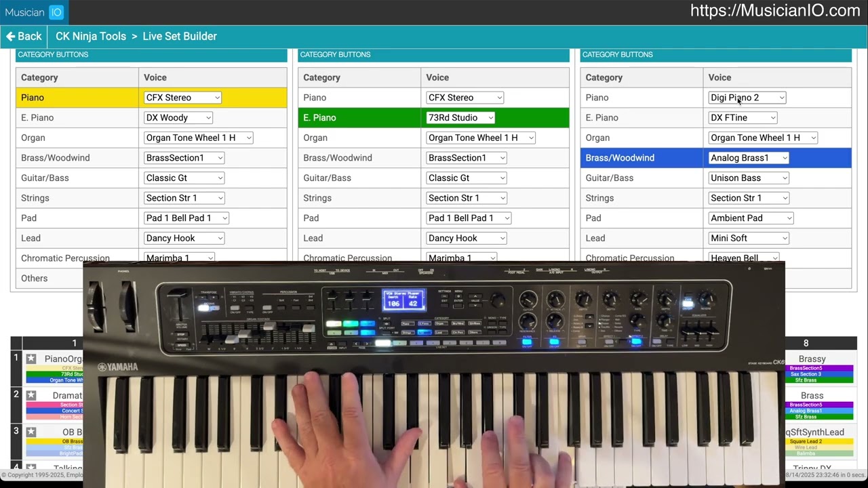This screenshot has height=488, width=868.
Task: Select the qSftSynthLead live set title
Action: tap(814, 432)
